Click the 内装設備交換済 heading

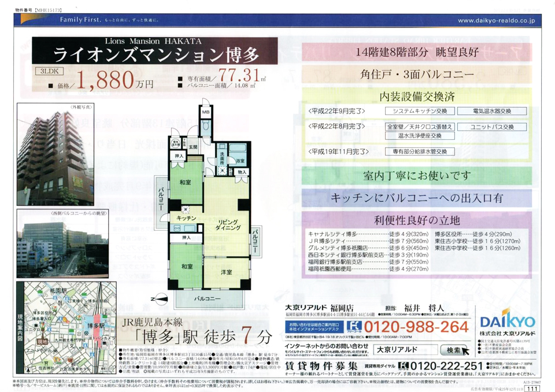pos(417,97)
